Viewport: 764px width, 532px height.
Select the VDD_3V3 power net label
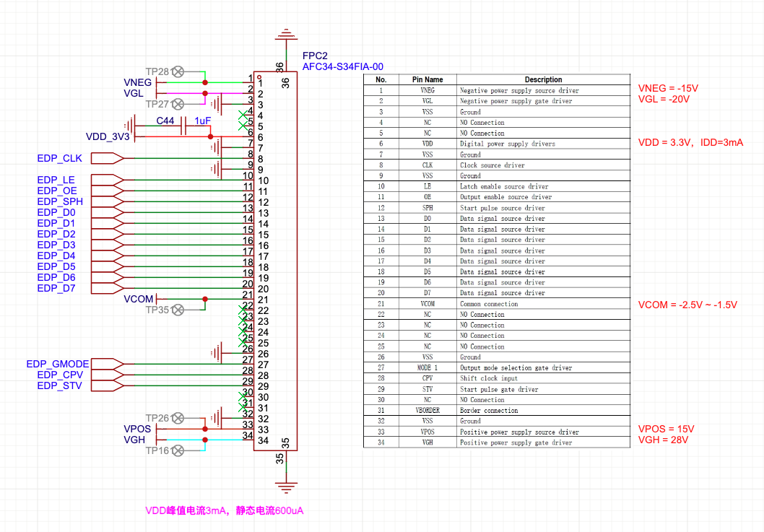[108, 136]
